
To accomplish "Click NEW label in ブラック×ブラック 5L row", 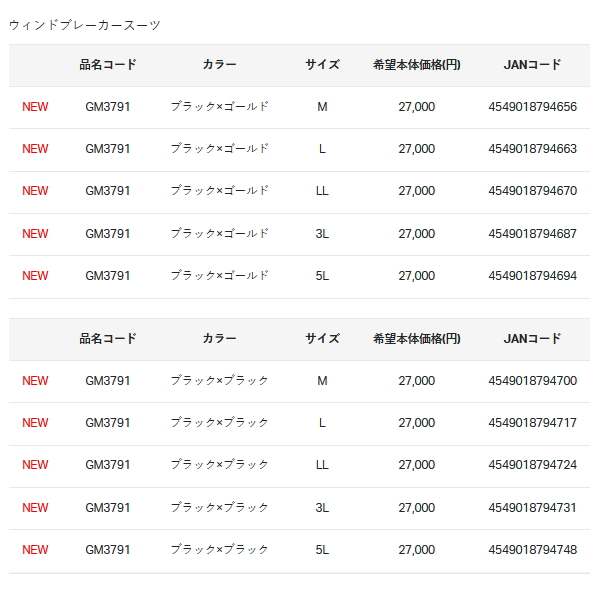I will pyautogui.click(x=35, y=550).
